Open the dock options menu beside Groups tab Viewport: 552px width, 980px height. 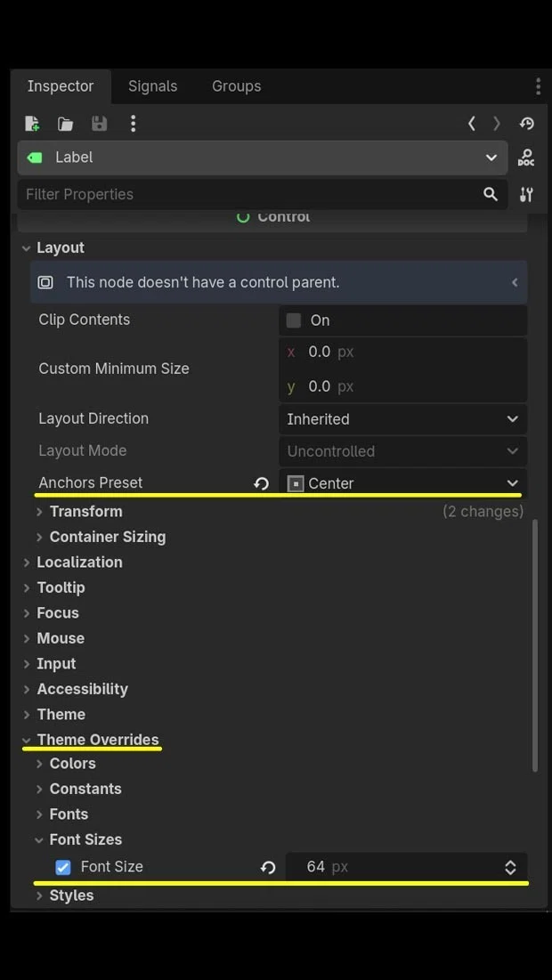(x=539, y=86)
